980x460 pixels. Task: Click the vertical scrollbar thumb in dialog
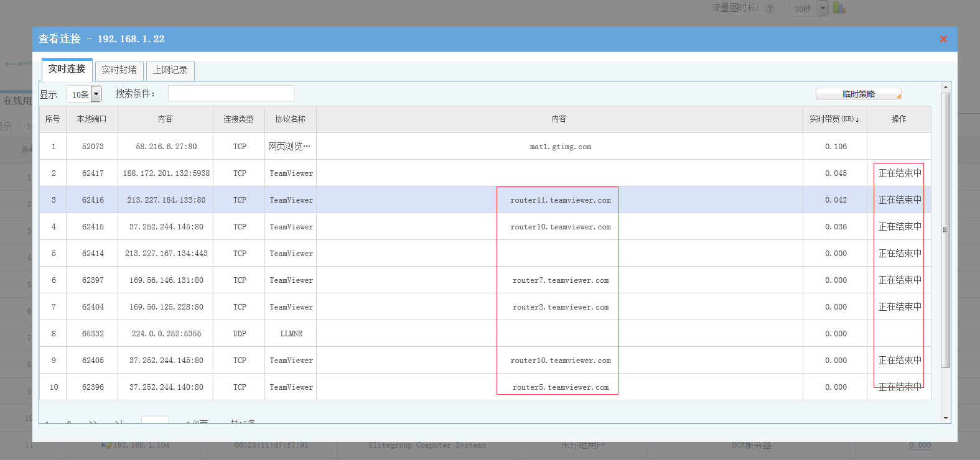[x=945, y=230]
